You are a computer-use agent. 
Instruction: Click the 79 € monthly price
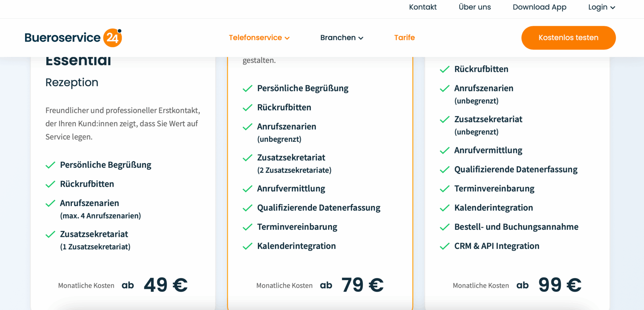363,285
